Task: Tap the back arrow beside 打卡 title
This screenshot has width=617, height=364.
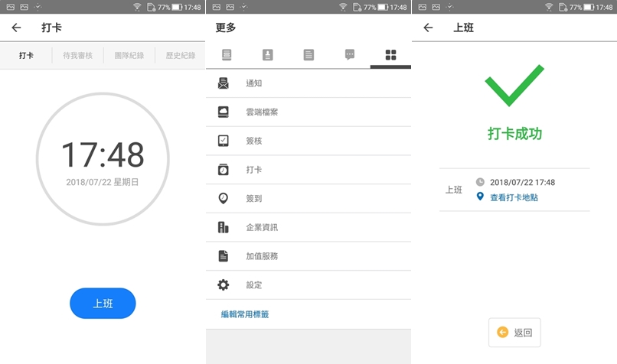Action: pos(17,28)
